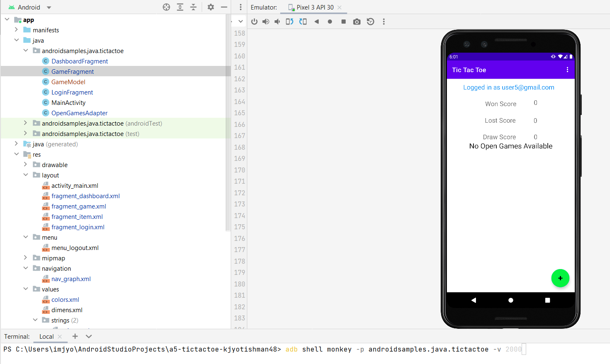Hide the project panel with minus icon

224,7
